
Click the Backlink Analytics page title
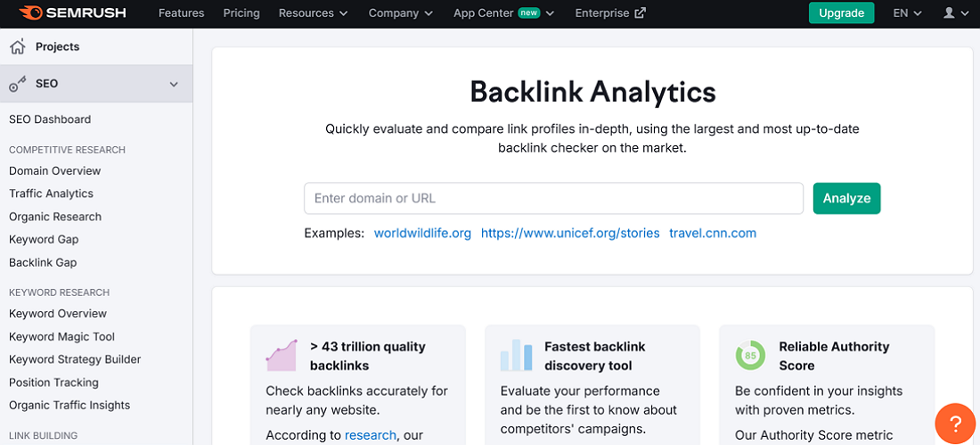click(x=592, y=92)
